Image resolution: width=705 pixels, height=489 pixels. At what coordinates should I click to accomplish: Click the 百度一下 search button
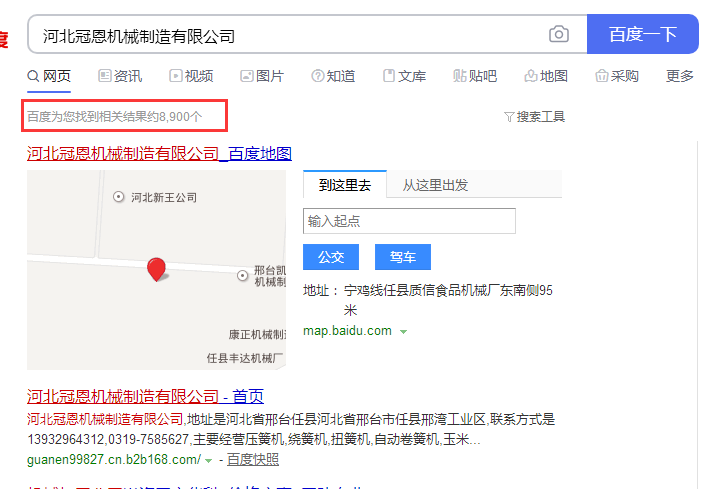click(x=643, y=34)
